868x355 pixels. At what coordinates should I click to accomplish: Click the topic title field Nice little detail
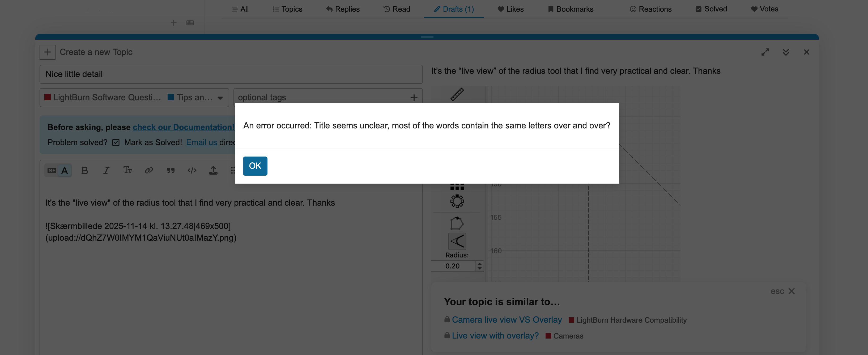pyautogui.click(x=231, y=74)
